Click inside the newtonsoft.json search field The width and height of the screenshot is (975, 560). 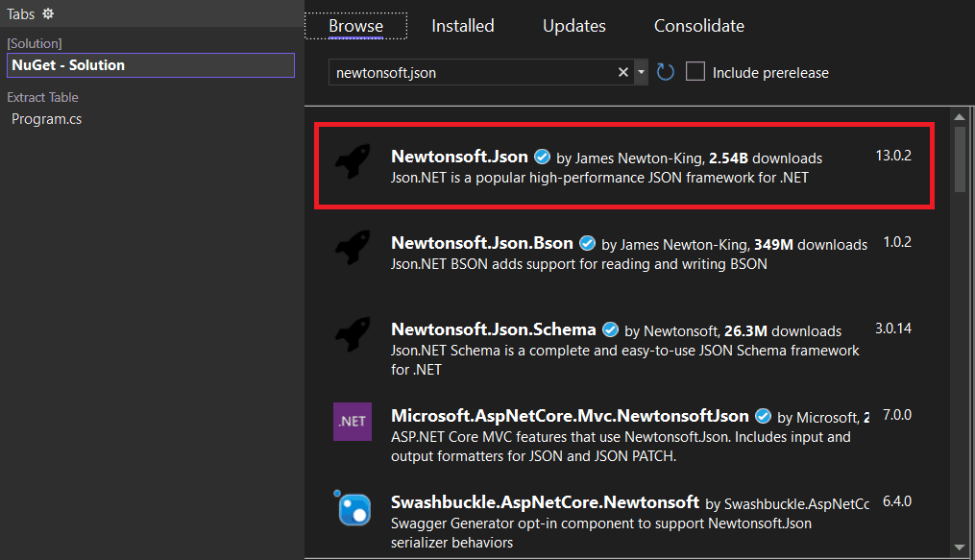(471, 71)
